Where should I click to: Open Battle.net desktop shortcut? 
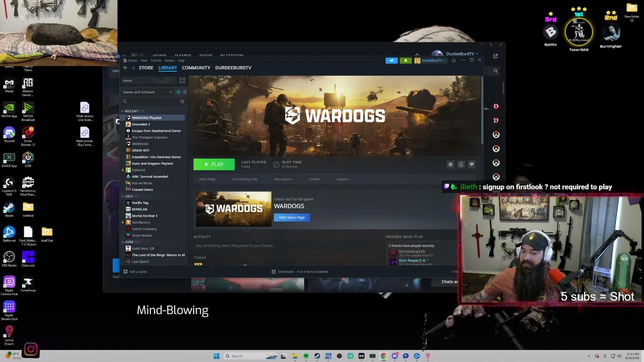(x=9, y=234)
